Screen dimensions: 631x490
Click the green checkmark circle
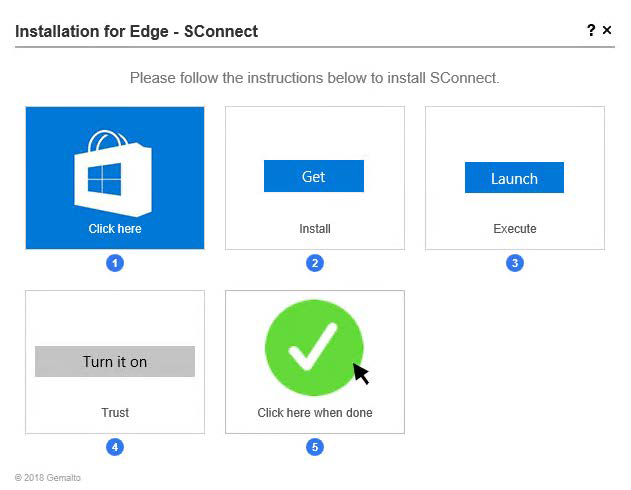coord(314,348)
